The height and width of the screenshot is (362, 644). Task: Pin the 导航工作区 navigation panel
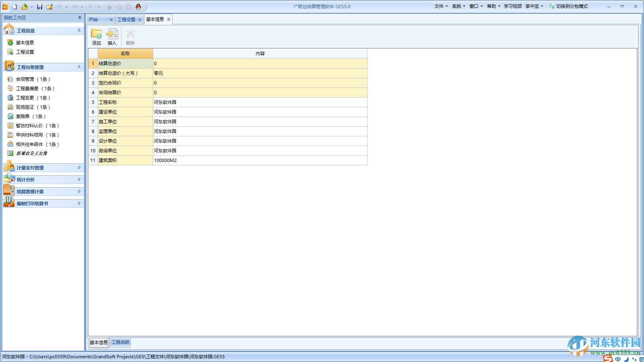(x=80, y=18)
